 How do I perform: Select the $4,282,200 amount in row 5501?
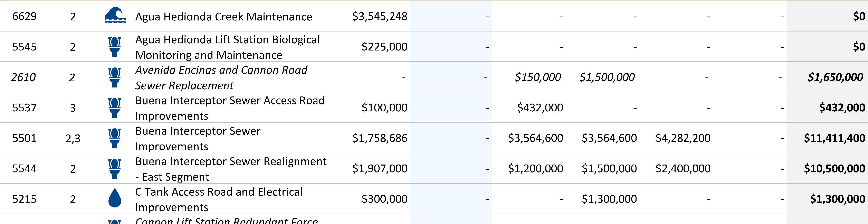(x=683, y=138)
